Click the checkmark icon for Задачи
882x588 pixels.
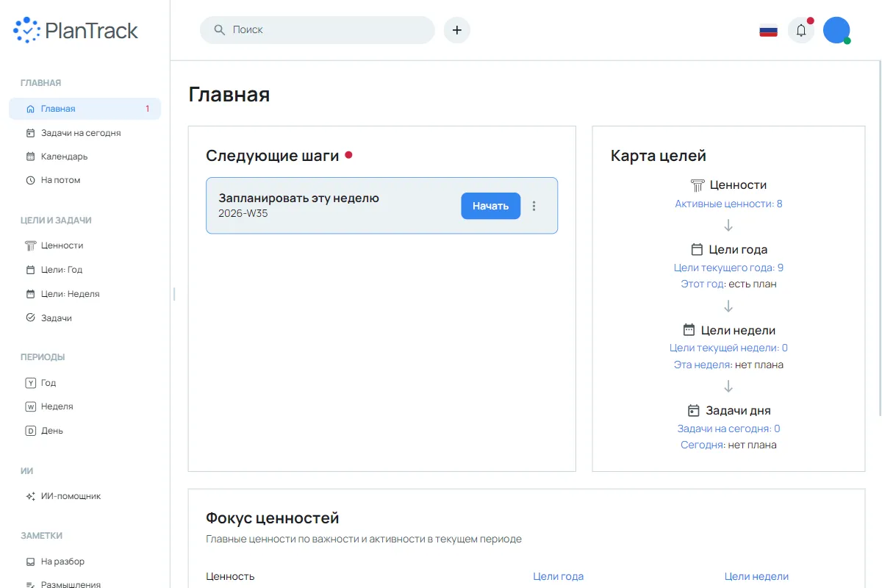(x=30, y=318)
